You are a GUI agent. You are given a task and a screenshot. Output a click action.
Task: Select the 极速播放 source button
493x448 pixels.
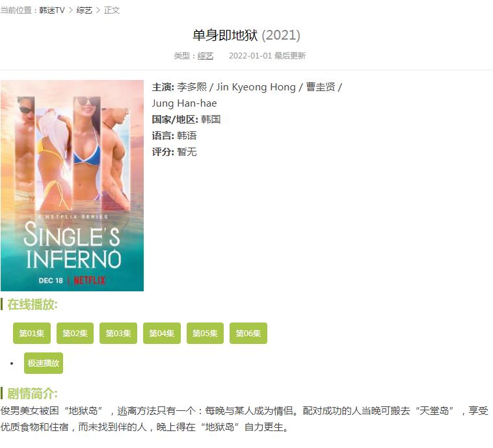[44, 363]
